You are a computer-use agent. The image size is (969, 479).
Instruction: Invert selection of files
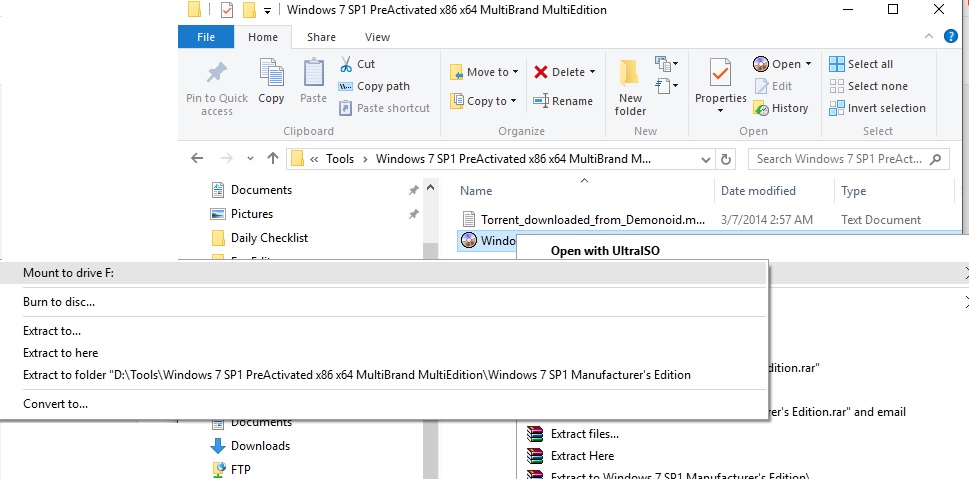tap(878, 108)
